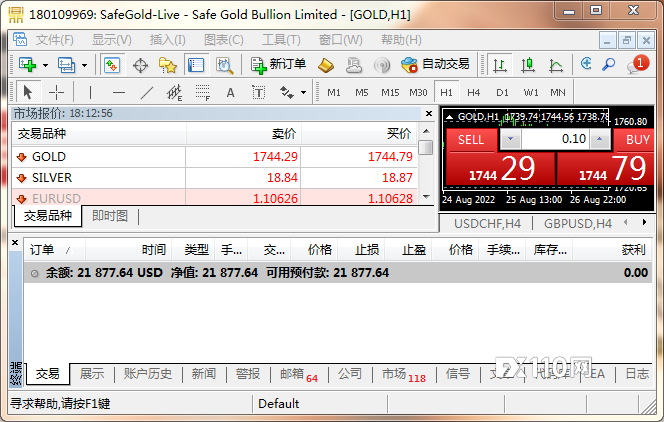664x422 pixels.
Task: Switch to M15 timeframe
Action: [390, 92]
